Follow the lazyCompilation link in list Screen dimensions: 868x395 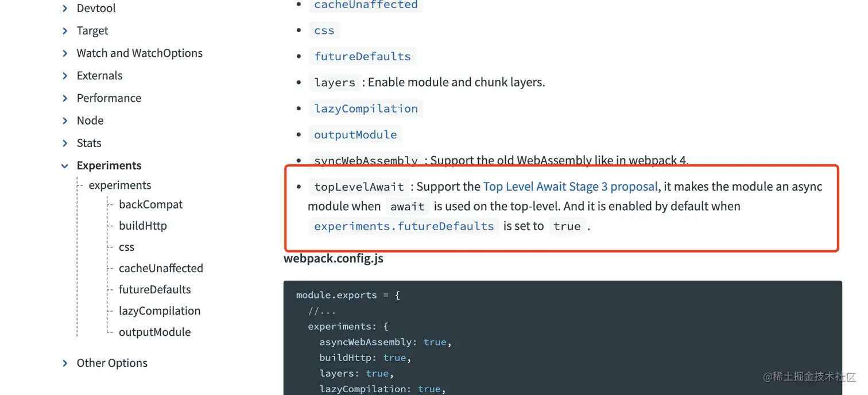(366, 109)
